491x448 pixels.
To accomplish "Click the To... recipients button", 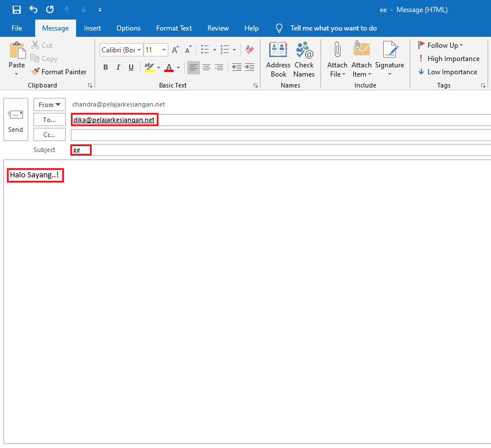I will click(50, 120).
